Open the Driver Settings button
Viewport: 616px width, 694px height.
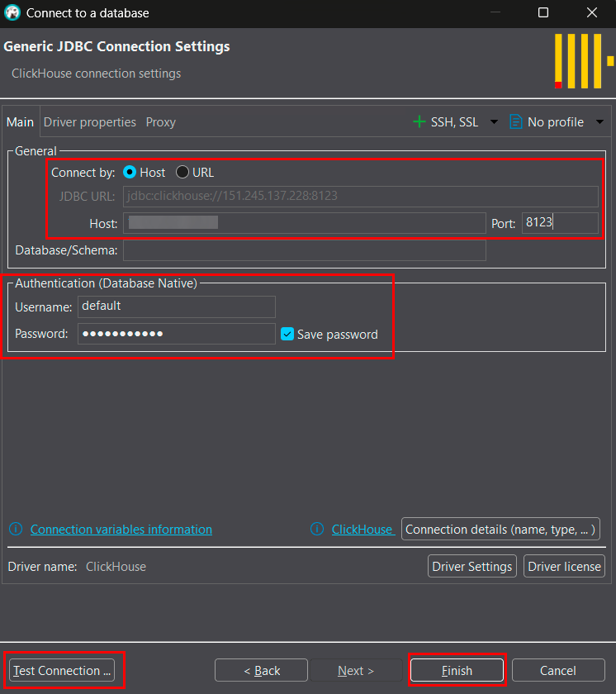tap(472, 566)
